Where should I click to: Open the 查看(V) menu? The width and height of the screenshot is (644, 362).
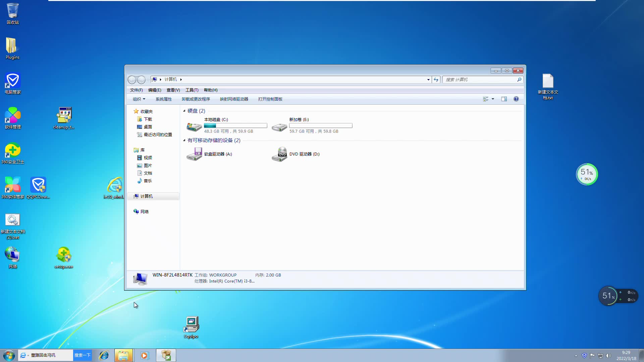point(173,90)
